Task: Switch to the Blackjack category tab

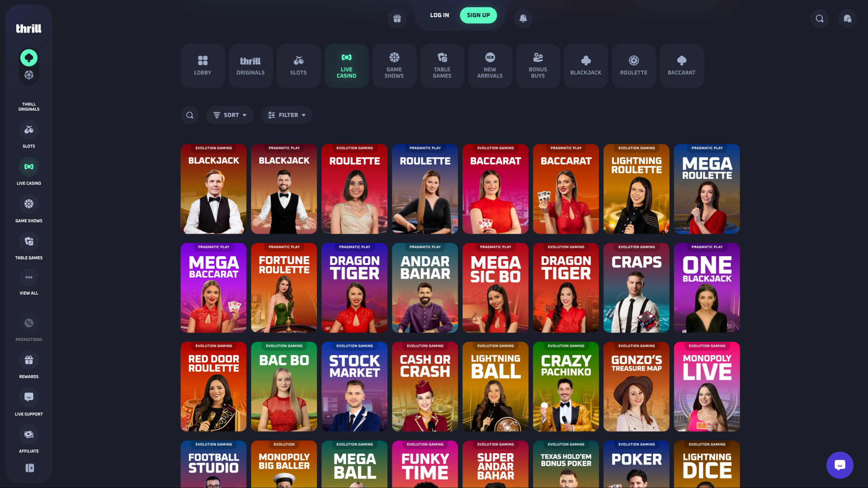Action: pyautogui.click(x=585, y=66)
